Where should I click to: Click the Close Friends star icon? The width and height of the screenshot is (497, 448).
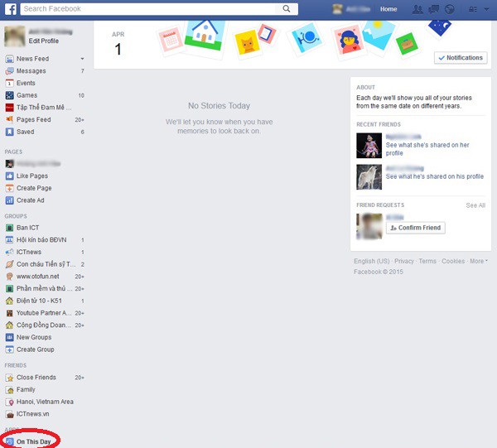point(9,378)
